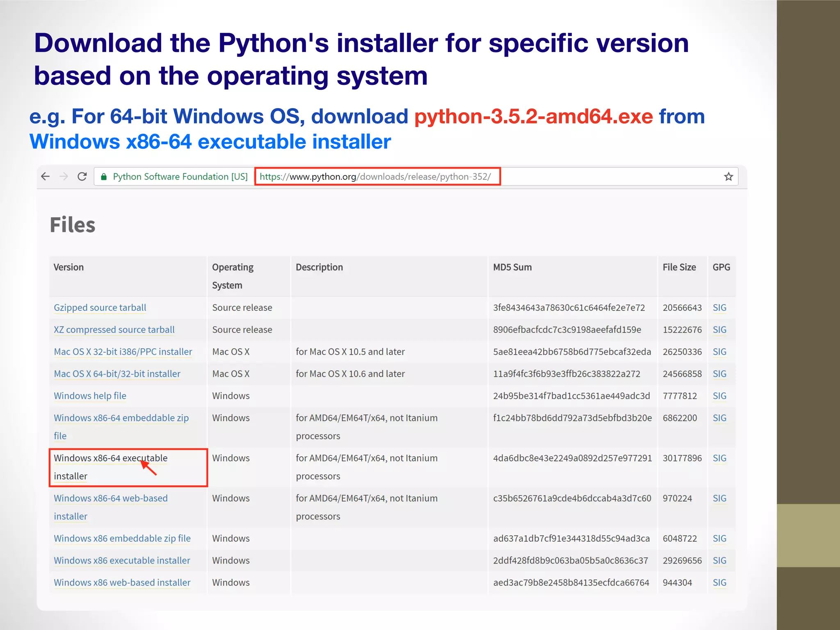Image resolution: width=840 pixels, height=630 pixels.
Task: Click the browser forward arrow
Action: tap(64, 177)
